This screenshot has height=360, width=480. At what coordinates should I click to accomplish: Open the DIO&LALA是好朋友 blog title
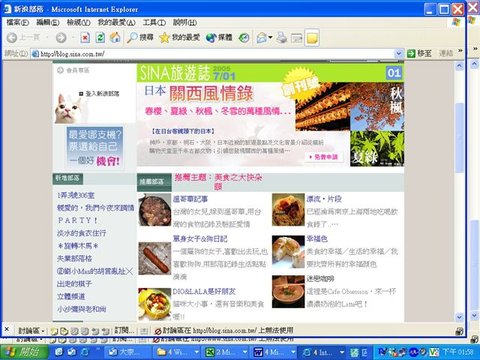click(204, 291)
